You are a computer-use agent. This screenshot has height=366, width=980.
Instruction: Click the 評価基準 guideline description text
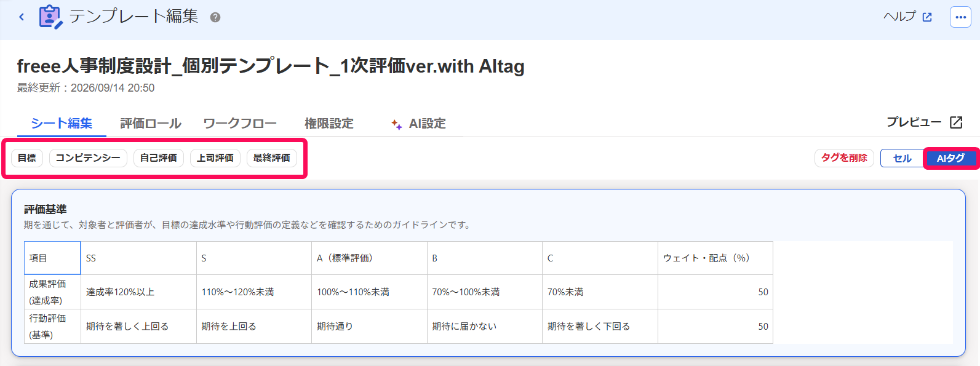coord(248,225)
